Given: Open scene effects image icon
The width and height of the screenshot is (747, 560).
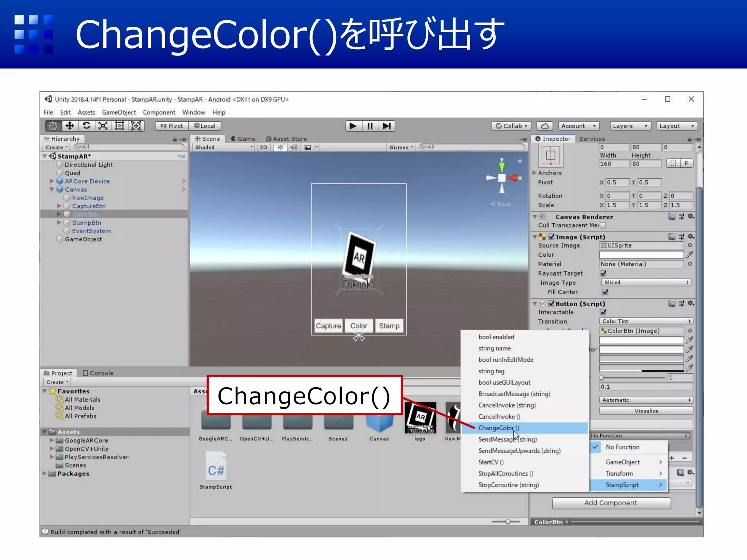Looking at the screenshot, I should [308, 147].
